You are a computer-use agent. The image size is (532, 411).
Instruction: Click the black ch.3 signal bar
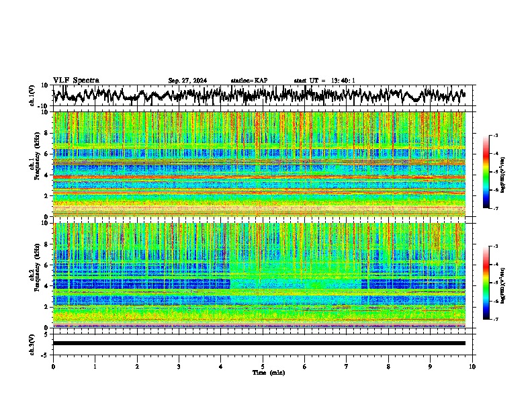(259, 343)
